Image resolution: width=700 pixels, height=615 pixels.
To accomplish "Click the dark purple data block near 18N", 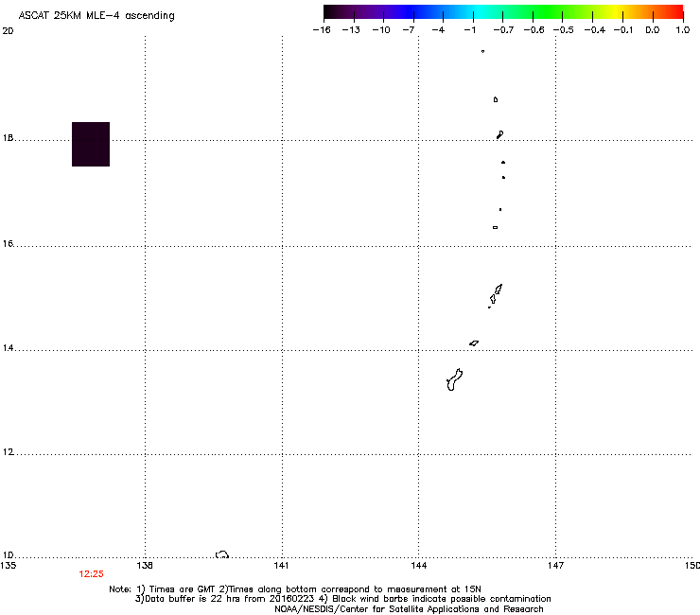I will pos(91,144).
